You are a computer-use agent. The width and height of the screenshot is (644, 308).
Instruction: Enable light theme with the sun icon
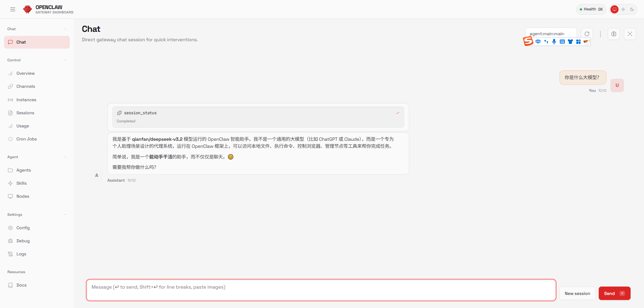pos(623,9)
